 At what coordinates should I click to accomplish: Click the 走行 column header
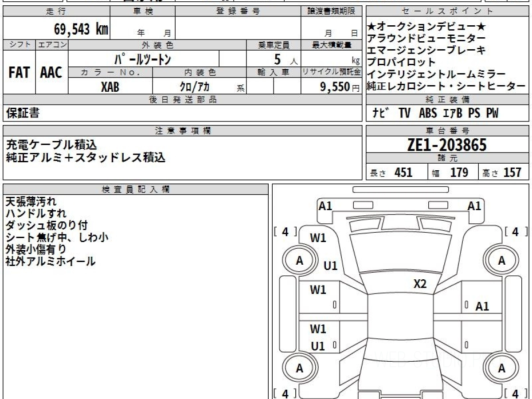click(56, 12)
